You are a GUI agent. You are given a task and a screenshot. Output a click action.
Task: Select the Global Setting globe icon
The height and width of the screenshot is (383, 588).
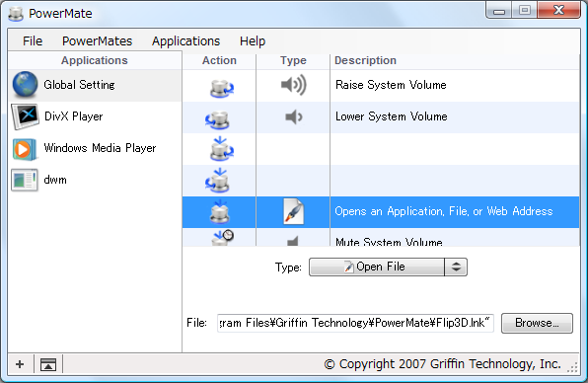click(x=25, y=85)
